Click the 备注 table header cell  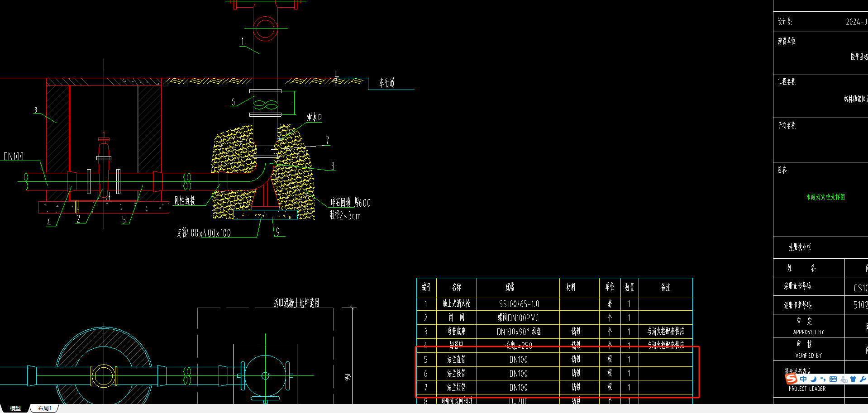[666, 287]
